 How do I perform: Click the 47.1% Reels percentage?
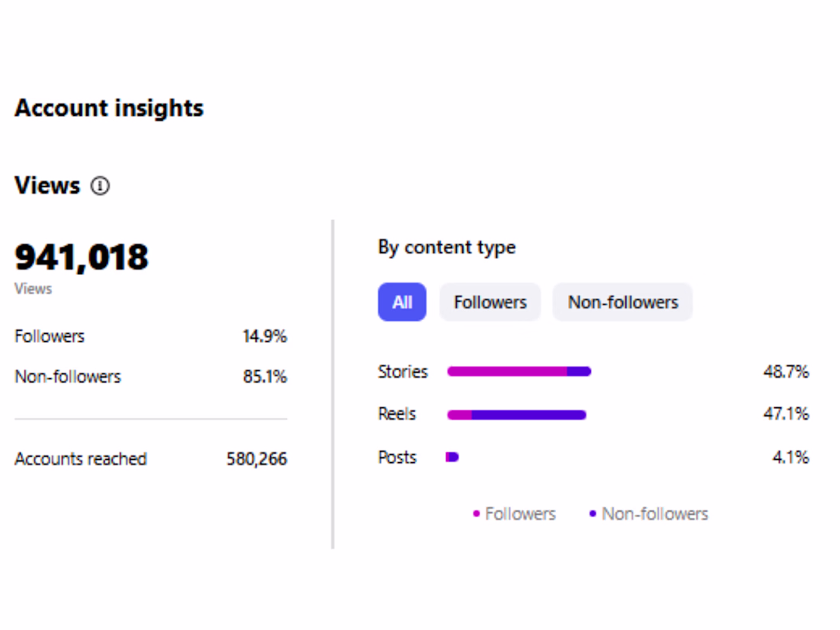tap(786, 414)
